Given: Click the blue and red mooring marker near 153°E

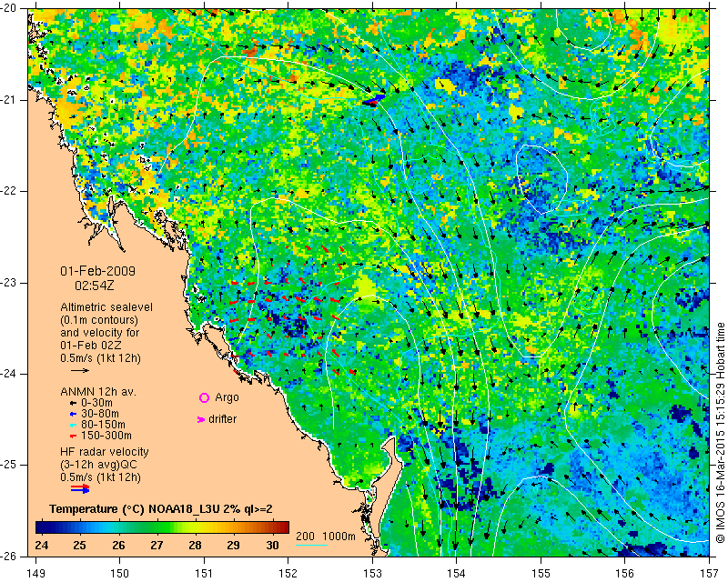Looking at the screenshot, I should coord(373,101).
